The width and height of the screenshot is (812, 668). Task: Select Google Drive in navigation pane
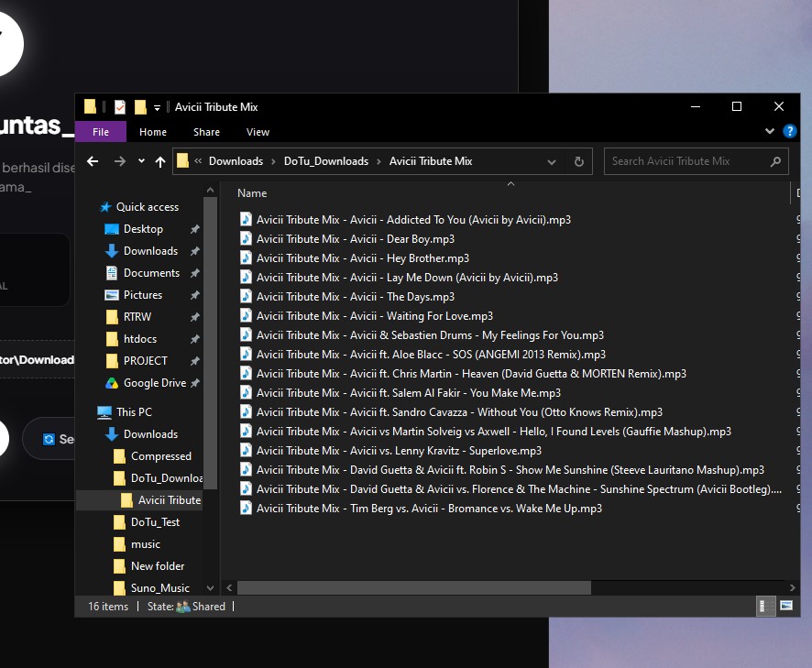click(155, 383)
